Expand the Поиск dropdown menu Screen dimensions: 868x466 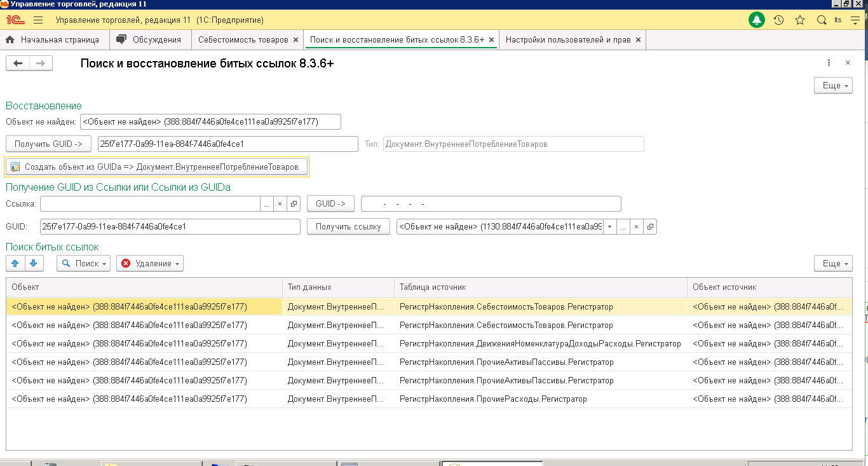click(83, 263)
